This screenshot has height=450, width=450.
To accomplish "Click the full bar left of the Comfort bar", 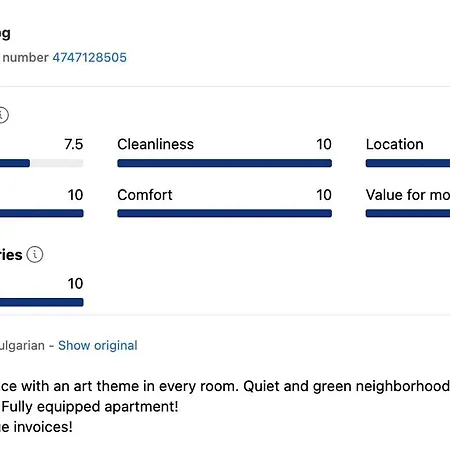I will click(x=42, y=213).
